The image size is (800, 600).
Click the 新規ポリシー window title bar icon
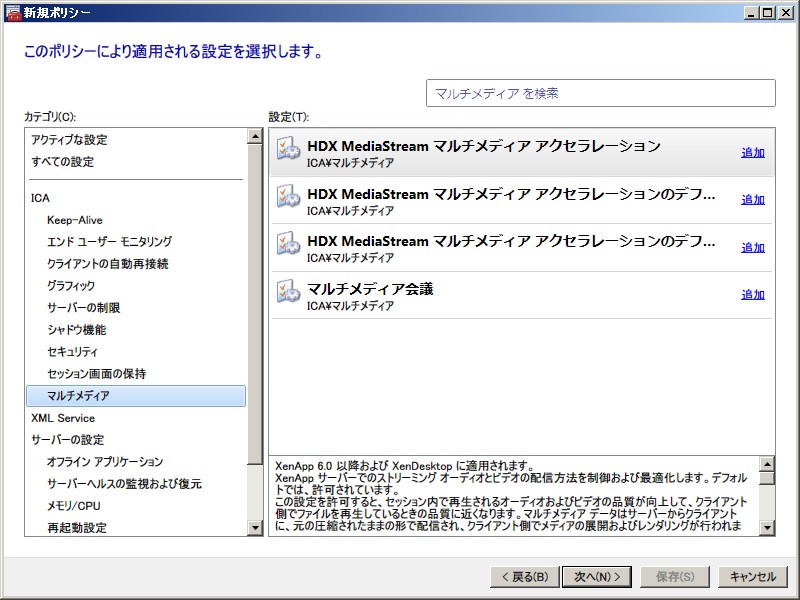pos(12,12)
